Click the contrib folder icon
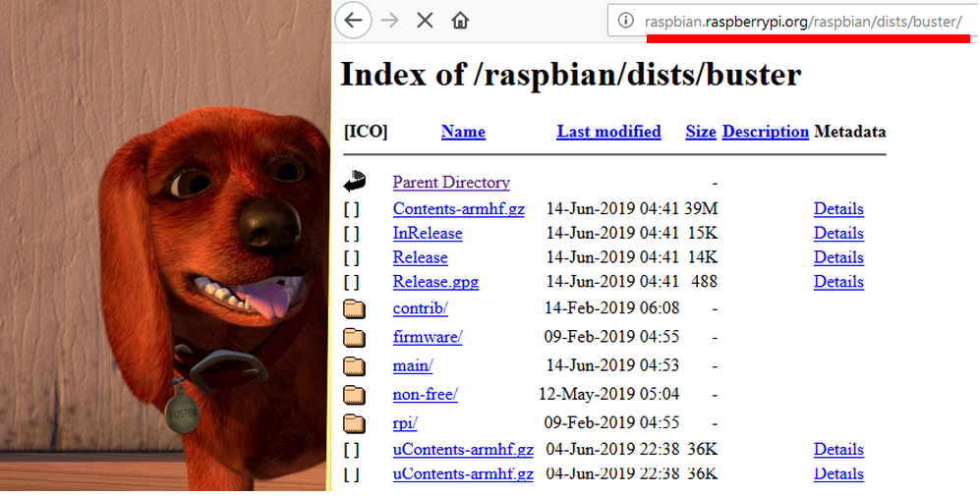The image size is (980, 496). (355, 308)
